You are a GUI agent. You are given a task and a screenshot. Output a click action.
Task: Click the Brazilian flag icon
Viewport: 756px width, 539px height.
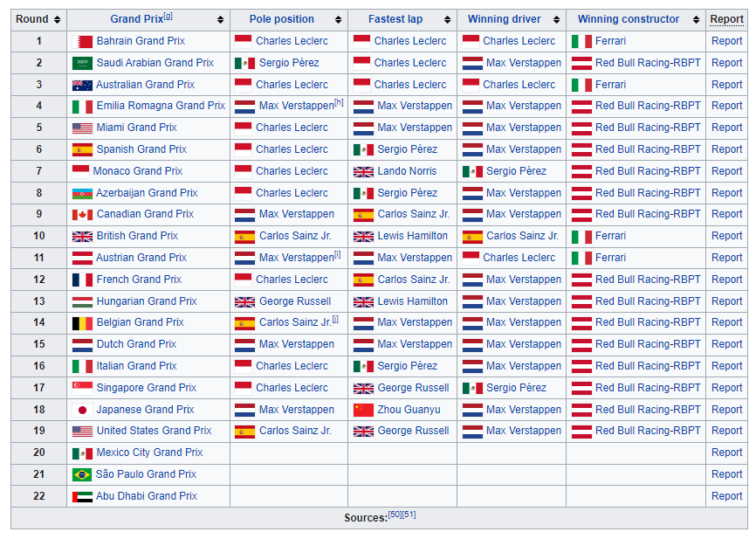tap(82, 475)
